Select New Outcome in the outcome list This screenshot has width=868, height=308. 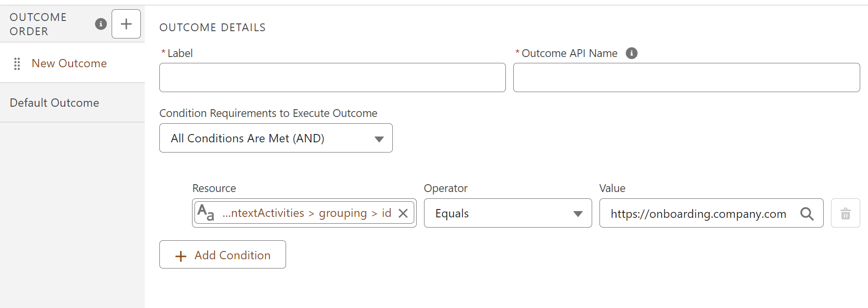click(69, 63)
